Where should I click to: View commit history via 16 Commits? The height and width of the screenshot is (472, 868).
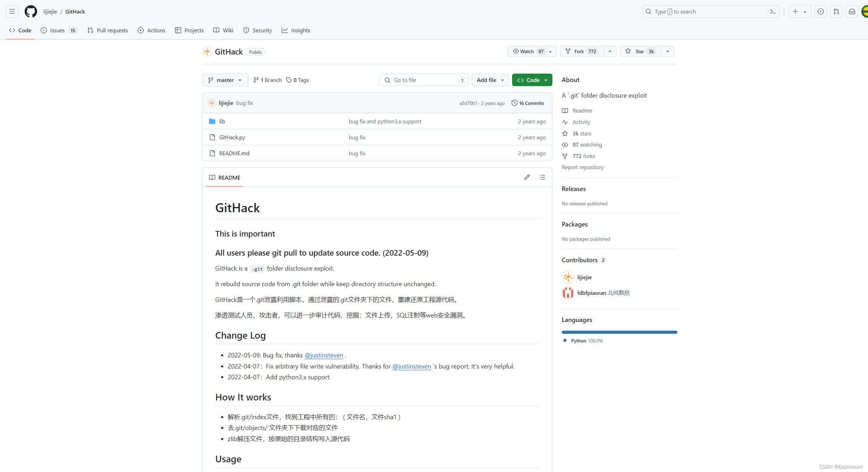[x=528, y=103]
